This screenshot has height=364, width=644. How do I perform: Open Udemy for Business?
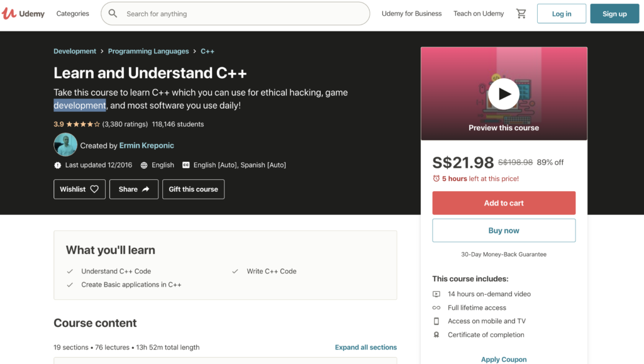tap(411, 14)
